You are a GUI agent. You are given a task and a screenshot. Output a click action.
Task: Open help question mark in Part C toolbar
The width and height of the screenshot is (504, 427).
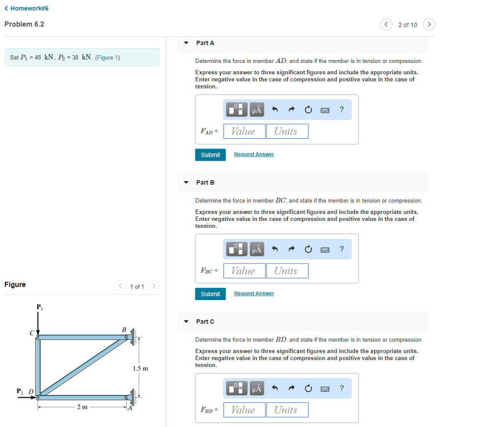[342, 388]
